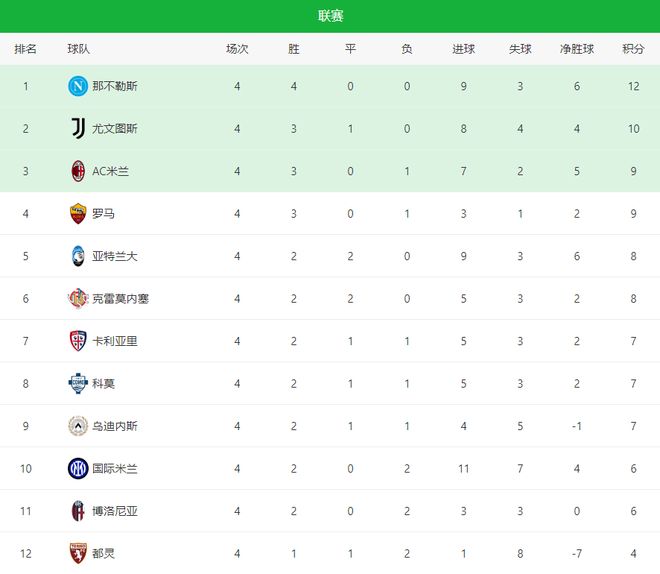Click the 净胜球 column header
Viewport: 660px width, 574px height.
point(577,49)
